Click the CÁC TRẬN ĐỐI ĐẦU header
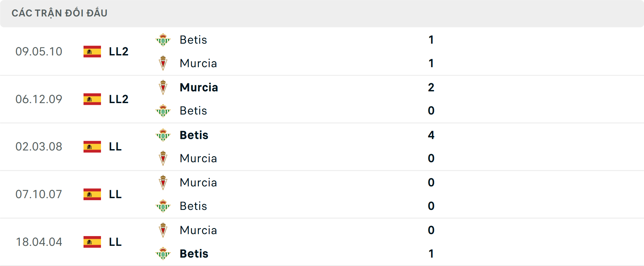Screen dimensions: 644x266 (59, 13)
